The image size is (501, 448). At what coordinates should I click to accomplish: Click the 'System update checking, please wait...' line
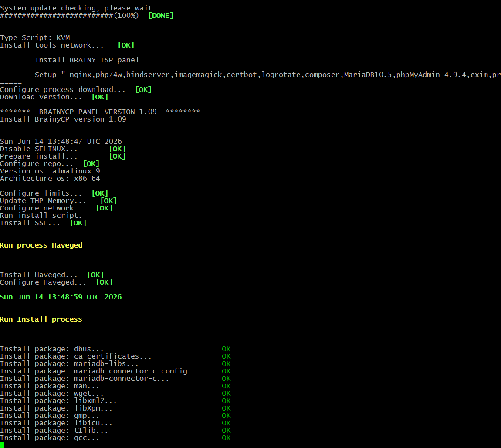[82, 8]
